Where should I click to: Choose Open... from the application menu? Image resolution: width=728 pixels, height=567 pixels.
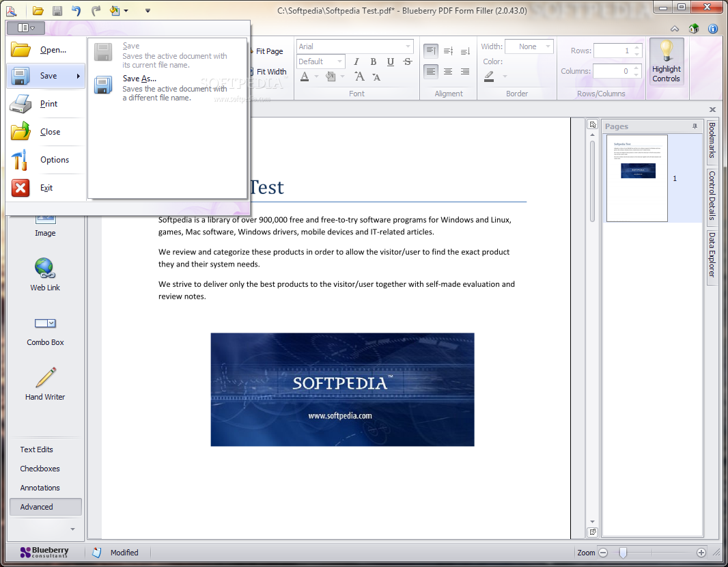coord(46,50)
